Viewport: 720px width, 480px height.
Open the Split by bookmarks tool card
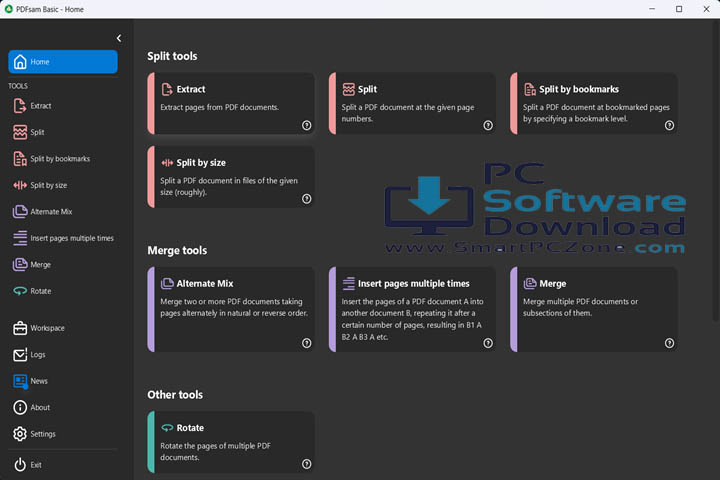click(x=594, y=103)
